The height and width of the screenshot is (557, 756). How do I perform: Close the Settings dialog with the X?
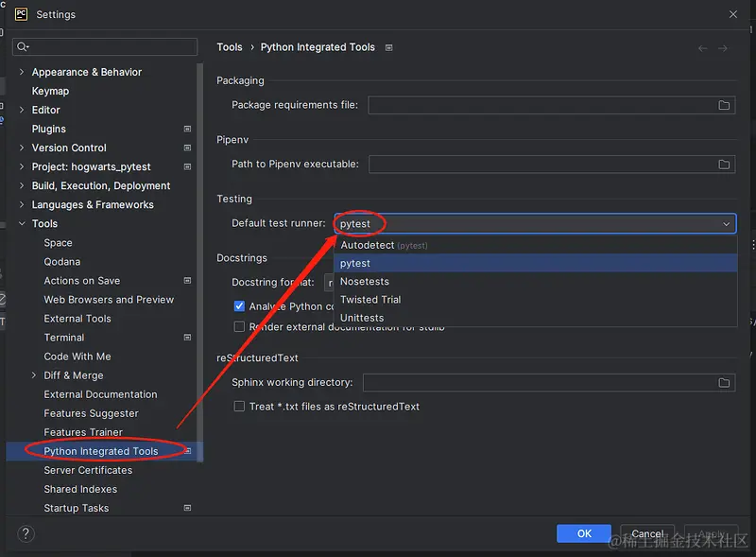click(x=733, y=14)
